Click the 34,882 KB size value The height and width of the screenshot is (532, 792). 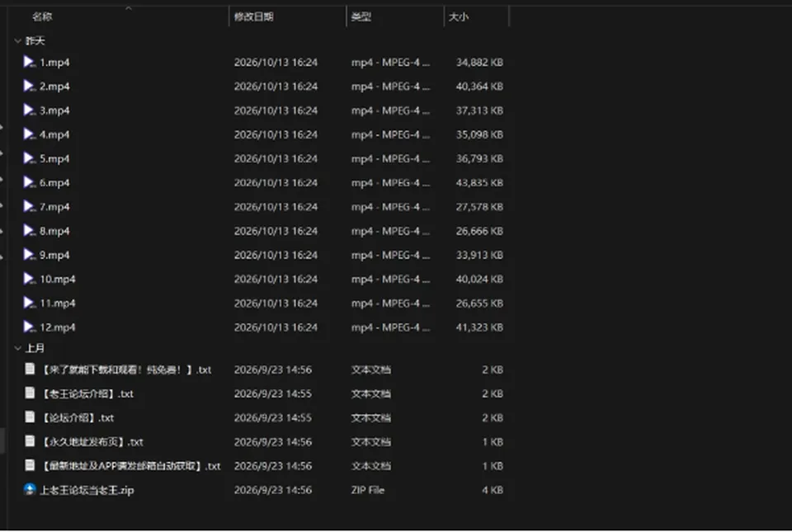[x=479, y=63]
